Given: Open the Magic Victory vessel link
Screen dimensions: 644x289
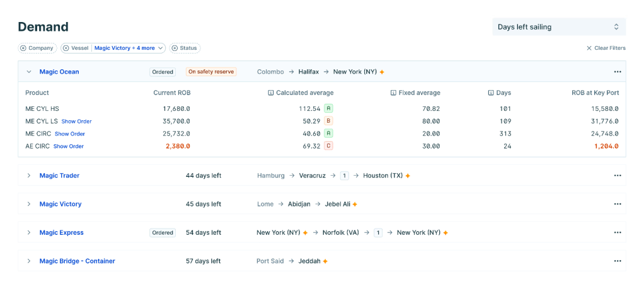Looking at the screenshot, I should (60, 205).
